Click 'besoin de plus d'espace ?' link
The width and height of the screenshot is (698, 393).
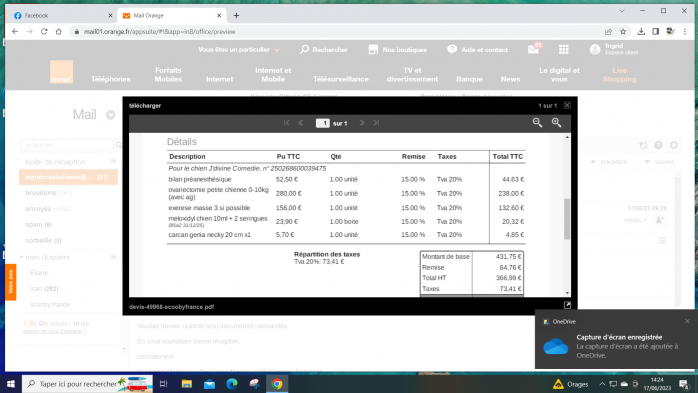pos(54,331)
